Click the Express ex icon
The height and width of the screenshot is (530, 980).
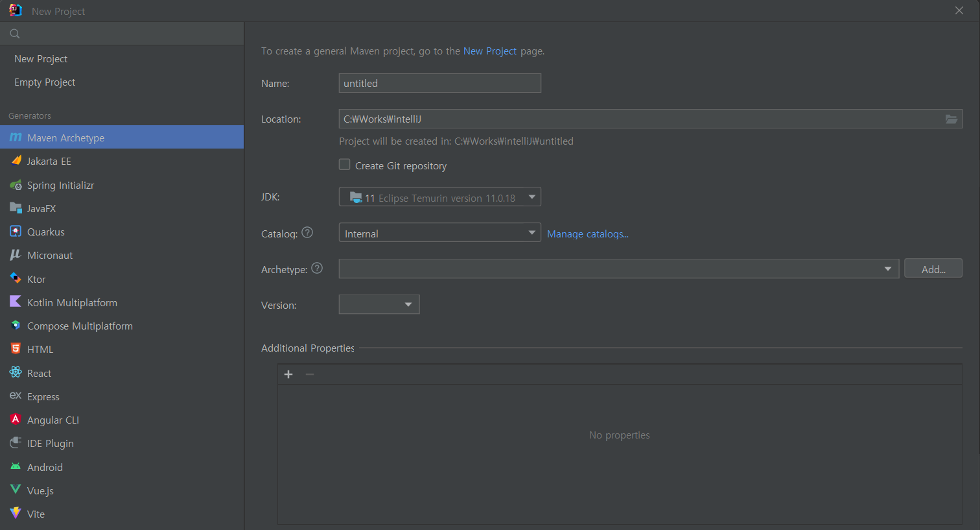(16, 396)
